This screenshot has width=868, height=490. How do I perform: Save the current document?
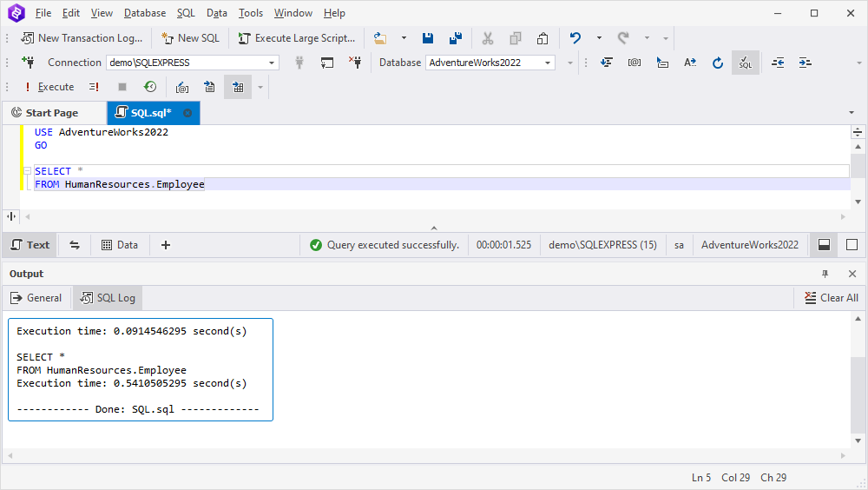(427, 38)
